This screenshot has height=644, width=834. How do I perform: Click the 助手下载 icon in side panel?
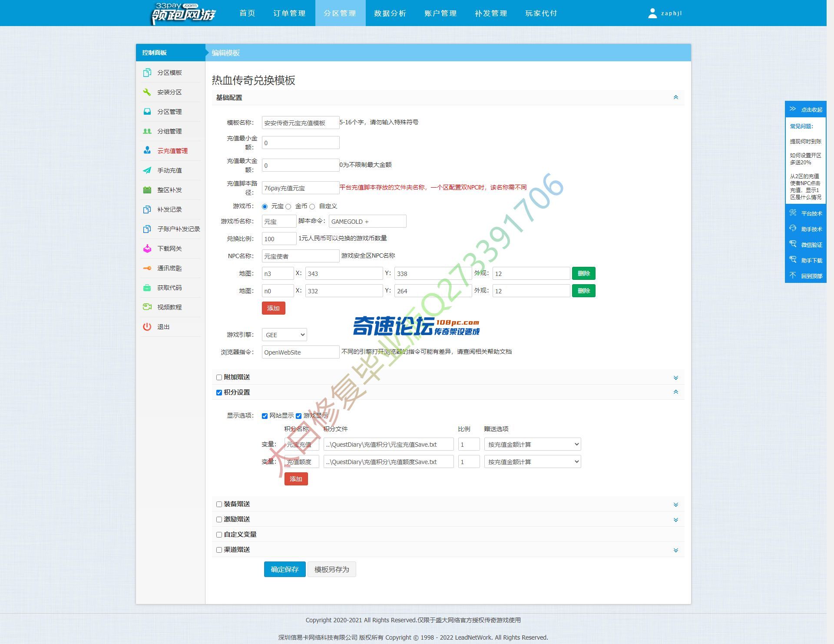pyautogui.click(x=793, y=260)
